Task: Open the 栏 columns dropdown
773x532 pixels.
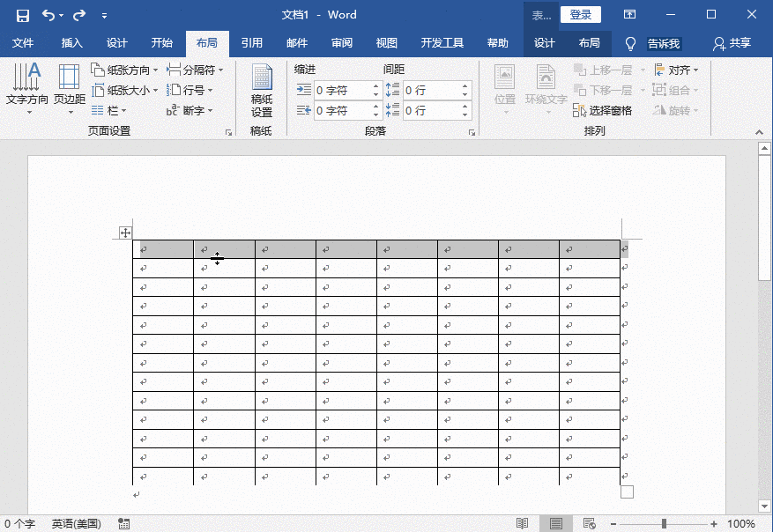Action: [x=112, y=110]
